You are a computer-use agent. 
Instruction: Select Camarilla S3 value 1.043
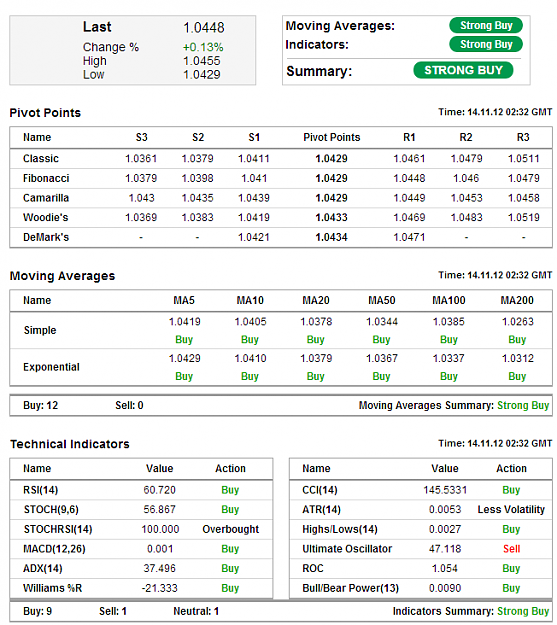tap(142, 198)
